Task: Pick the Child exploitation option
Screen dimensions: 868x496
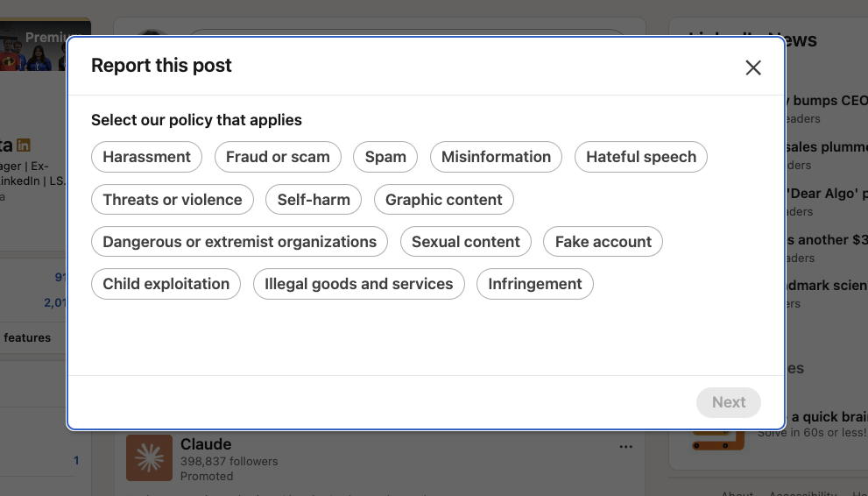Action: [x=166, y=283]
